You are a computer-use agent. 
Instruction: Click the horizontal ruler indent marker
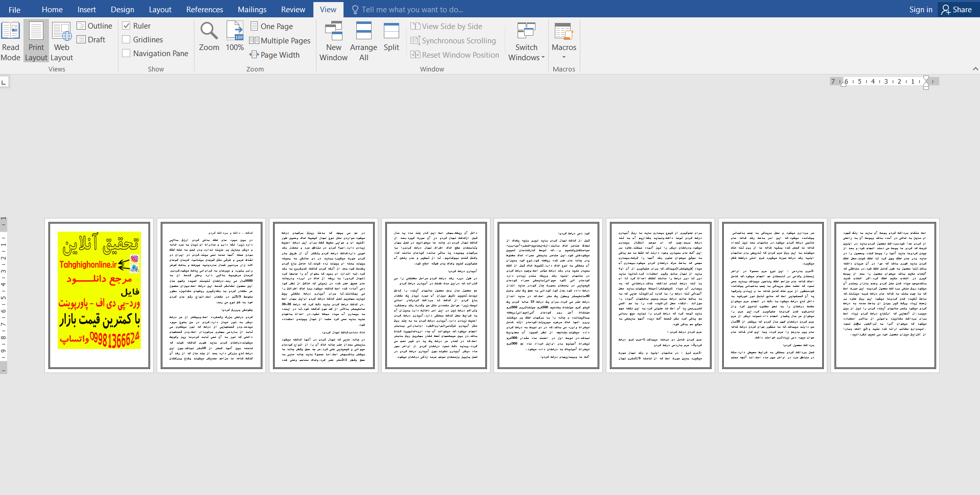tap(926, 82)
